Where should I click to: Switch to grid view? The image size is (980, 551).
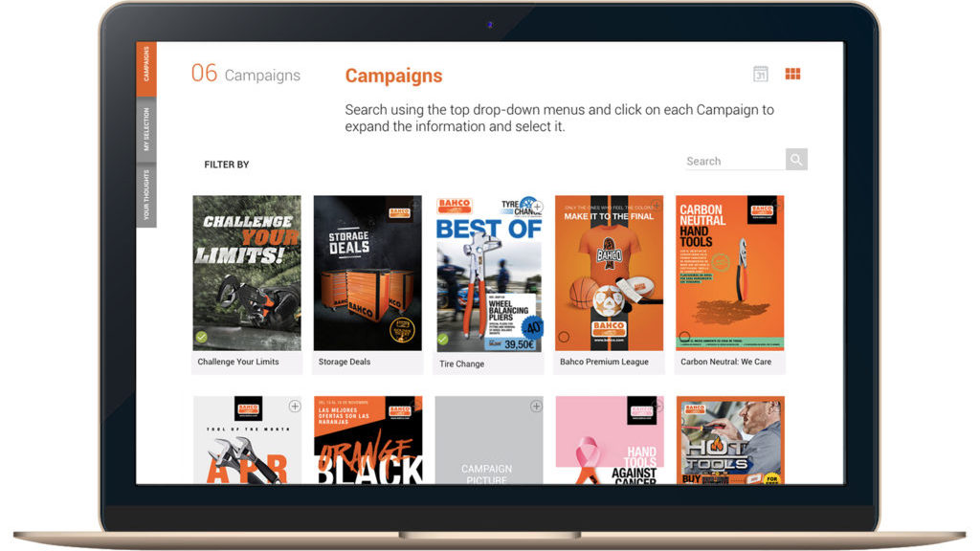tap(792, 75)
